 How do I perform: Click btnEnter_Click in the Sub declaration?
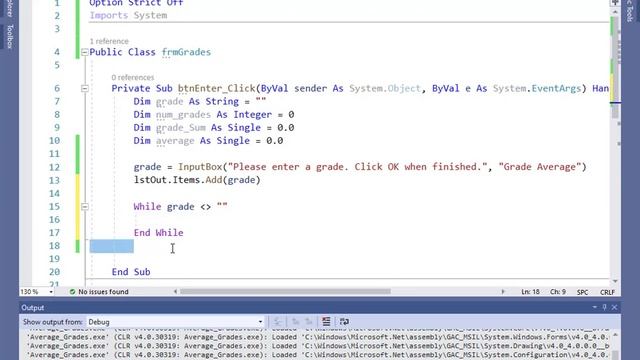pos(216,89)
